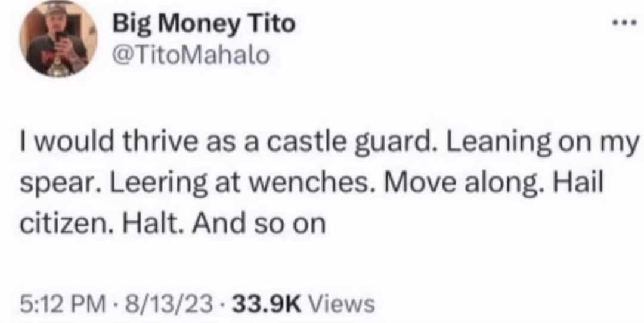Click the Views label
This screenshot has height=323, width=644.
[341, 305]
